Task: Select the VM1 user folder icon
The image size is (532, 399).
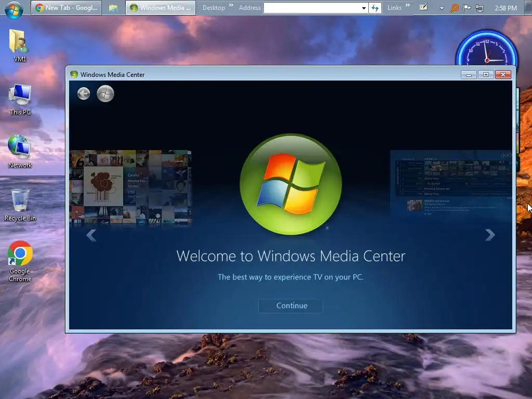Action: (x=20, y=46)
